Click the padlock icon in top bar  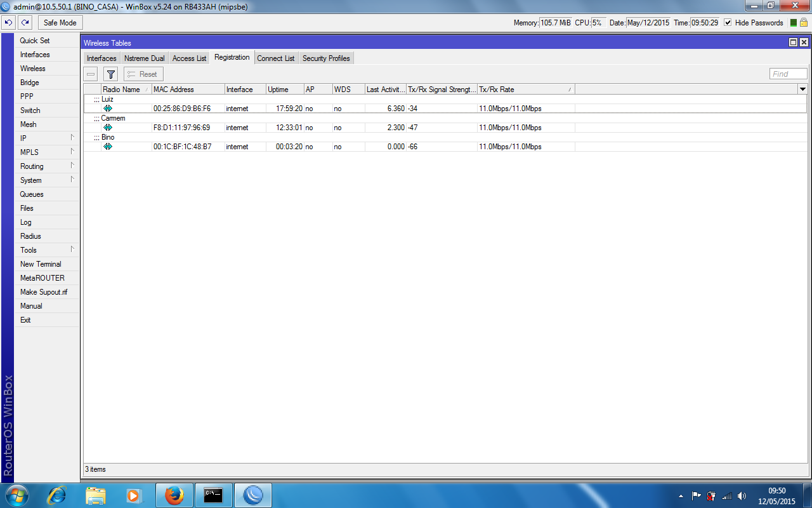pos(803,22)
